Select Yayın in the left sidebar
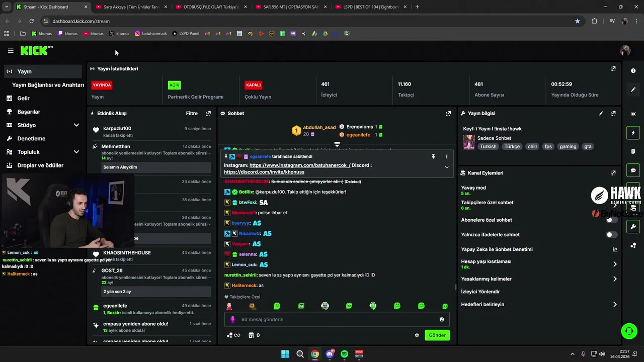Image resolution: width=644 pixels, height=362 pixels. pos(43,71)
